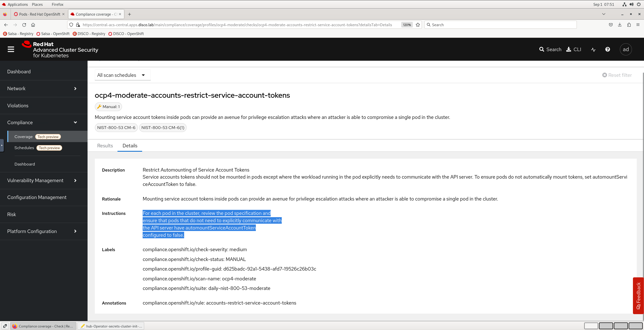Click the Reset filter button
The image size is (644, 330).
tap(617, 75)
